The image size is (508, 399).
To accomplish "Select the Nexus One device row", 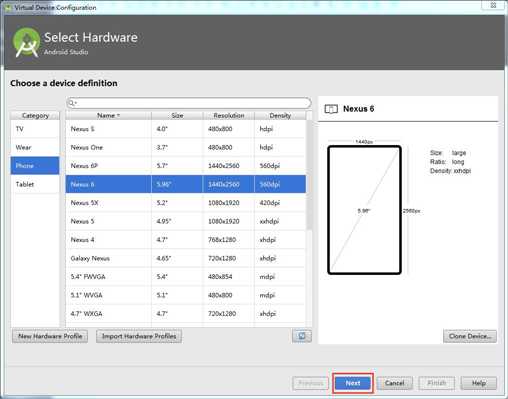I will [186, 147].
